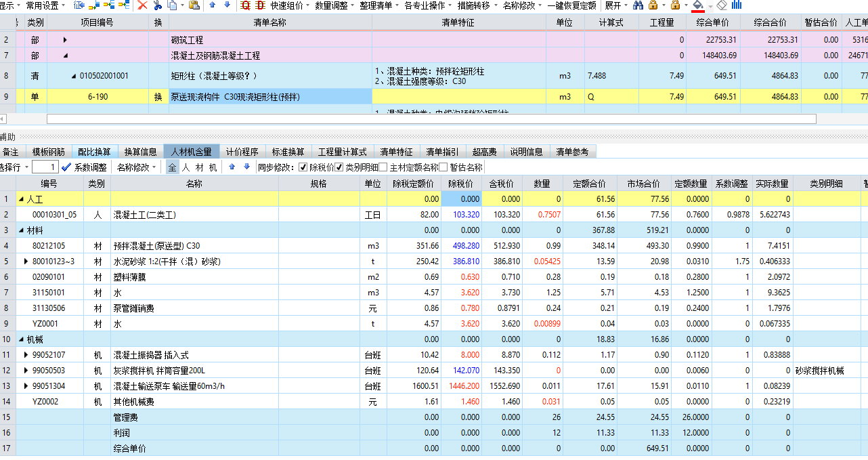Switch to the 超高费 tab

point(485,152)
